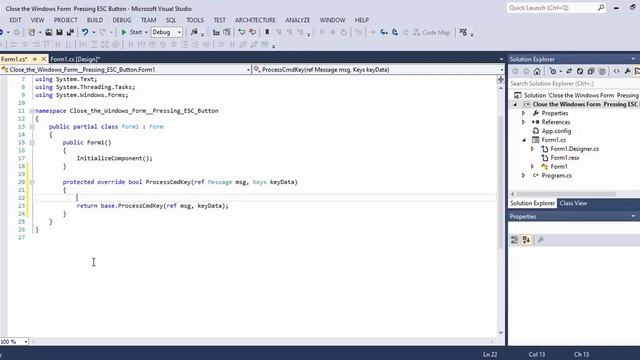Open the TEST menu
This screenshot has height=360, width=640.
tap(219, 20)
